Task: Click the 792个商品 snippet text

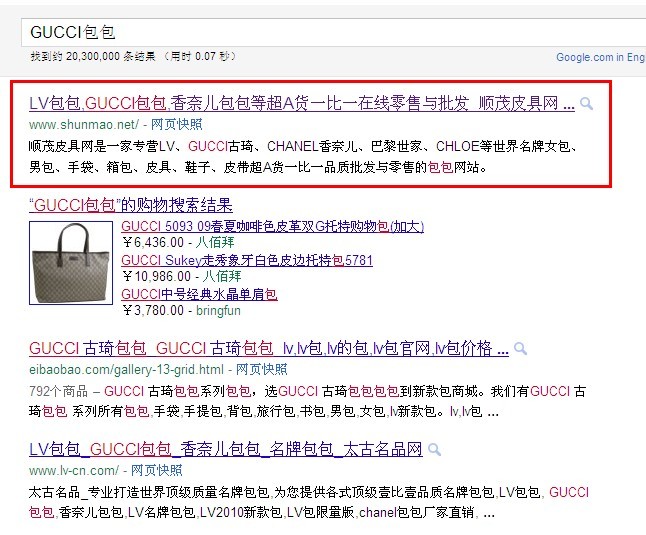Action: pos(58,391)
